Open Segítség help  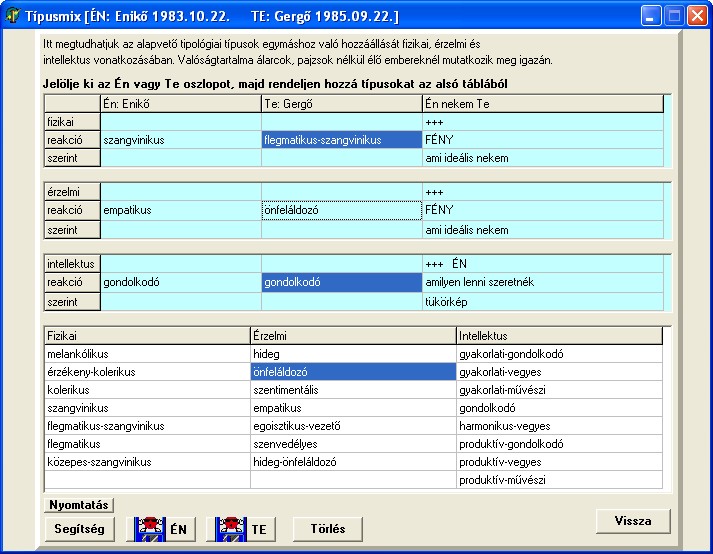[80, 529]
